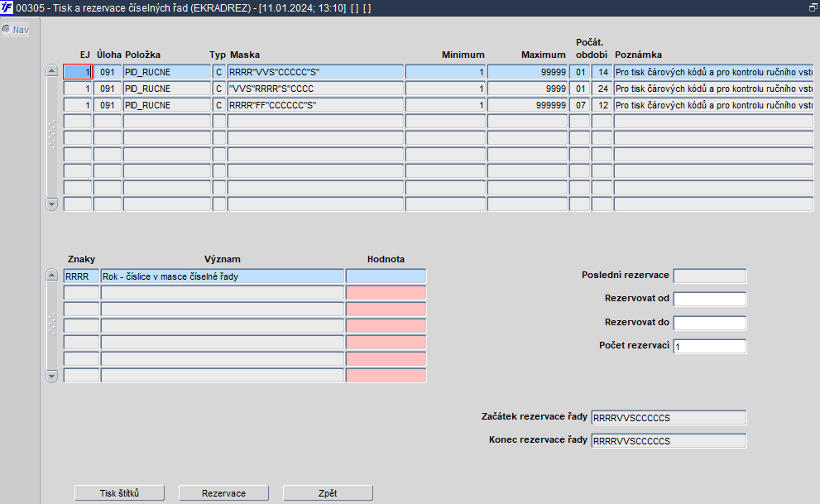Click the RRRR cell in Znaky column
Viewport: 820px width, 504px height.
point(81,276)
